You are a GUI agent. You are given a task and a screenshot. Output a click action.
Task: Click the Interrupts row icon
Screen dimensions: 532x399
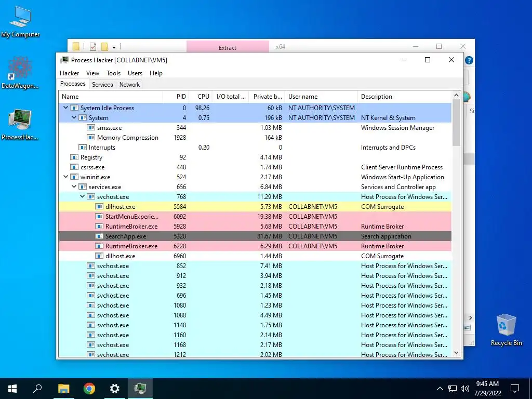point(83,147)
